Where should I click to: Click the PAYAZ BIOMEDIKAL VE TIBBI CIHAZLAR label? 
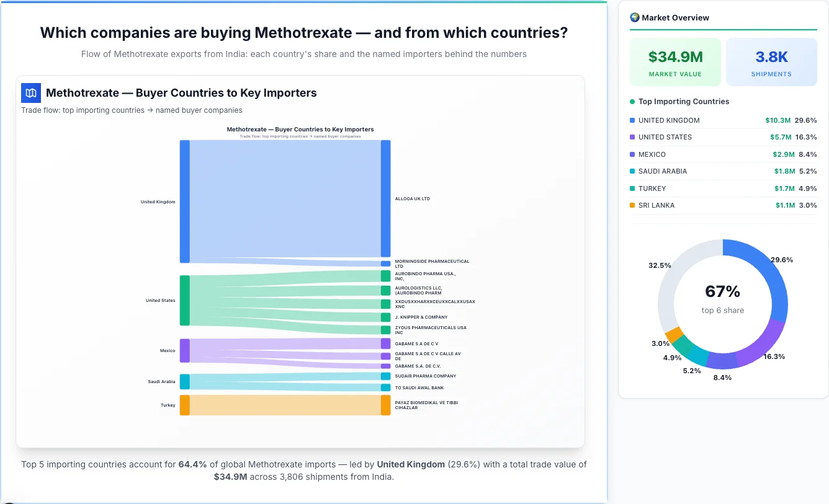pos(426,405)
